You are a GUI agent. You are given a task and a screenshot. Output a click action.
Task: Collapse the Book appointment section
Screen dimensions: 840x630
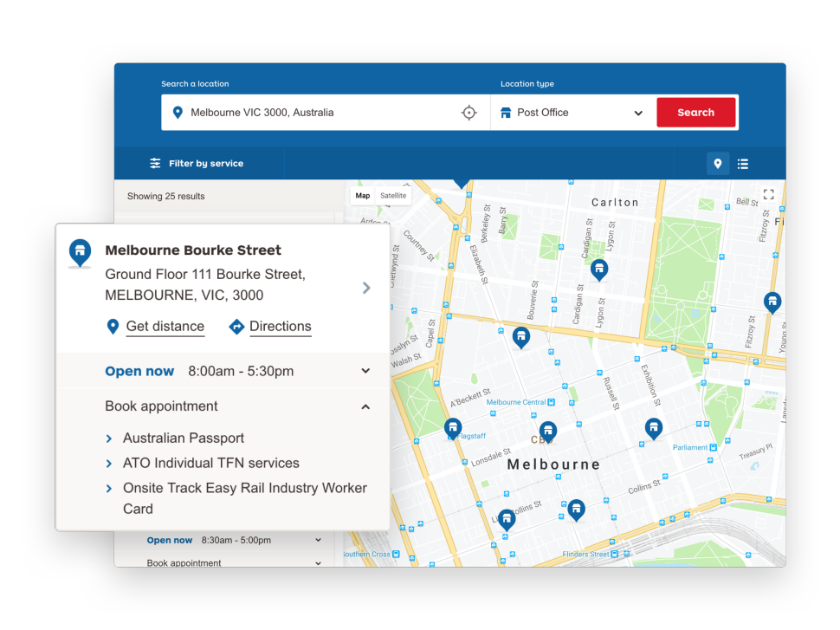(365, 406)
